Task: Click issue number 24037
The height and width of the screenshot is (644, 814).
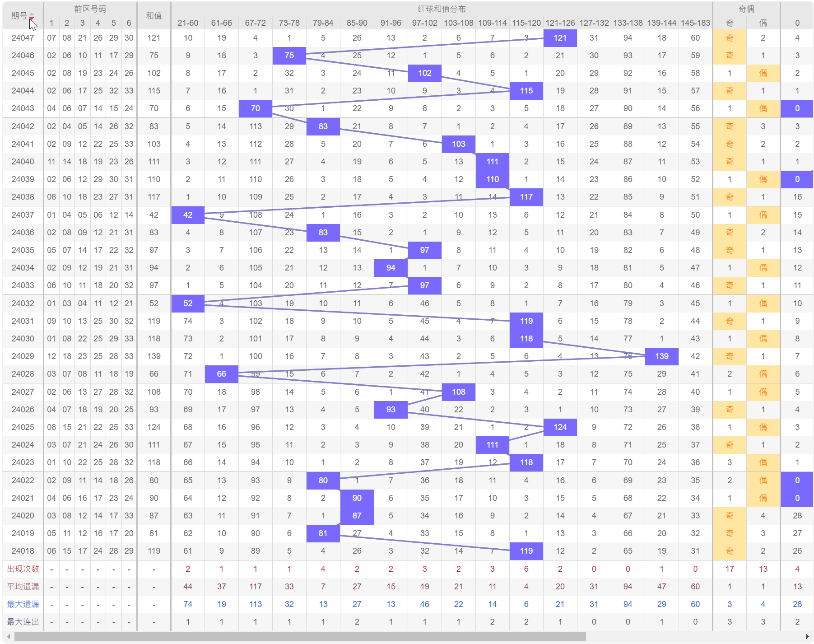Action: tap(23, 215)
